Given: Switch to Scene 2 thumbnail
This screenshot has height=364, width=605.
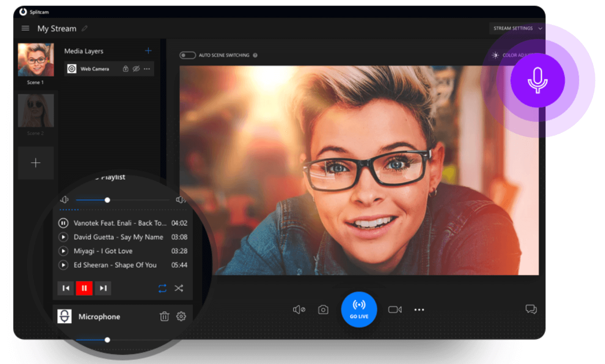Looking at the screenshot, I should click(36, 110).
